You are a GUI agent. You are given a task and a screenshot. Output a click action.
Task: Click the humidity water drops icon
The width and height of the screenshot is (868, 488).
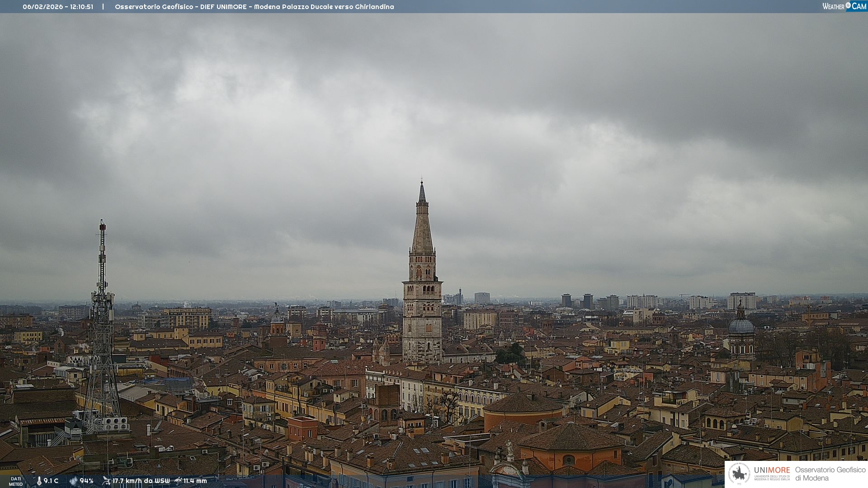pos(73,481)
